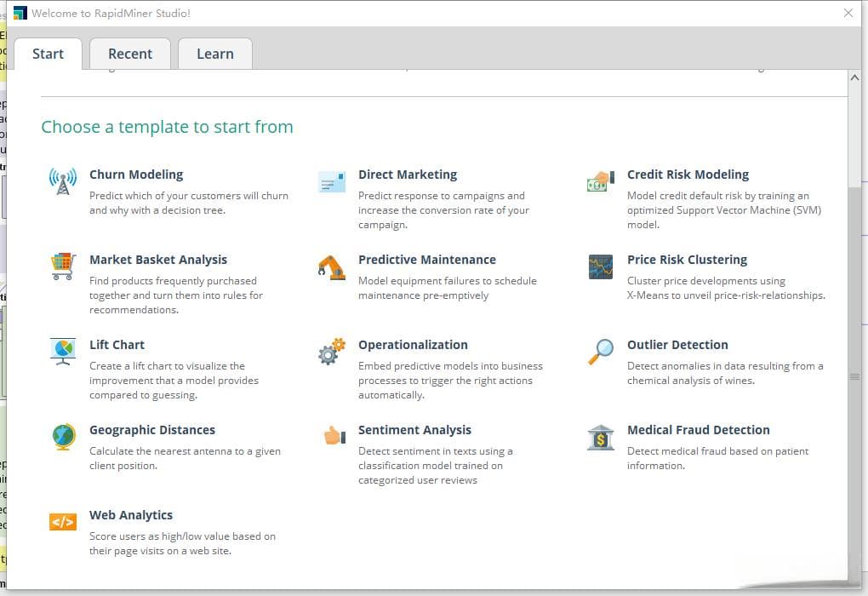The image size is (868, 596).
Task: Open the Web Analytics template title
Action: (x=131, y=515)
